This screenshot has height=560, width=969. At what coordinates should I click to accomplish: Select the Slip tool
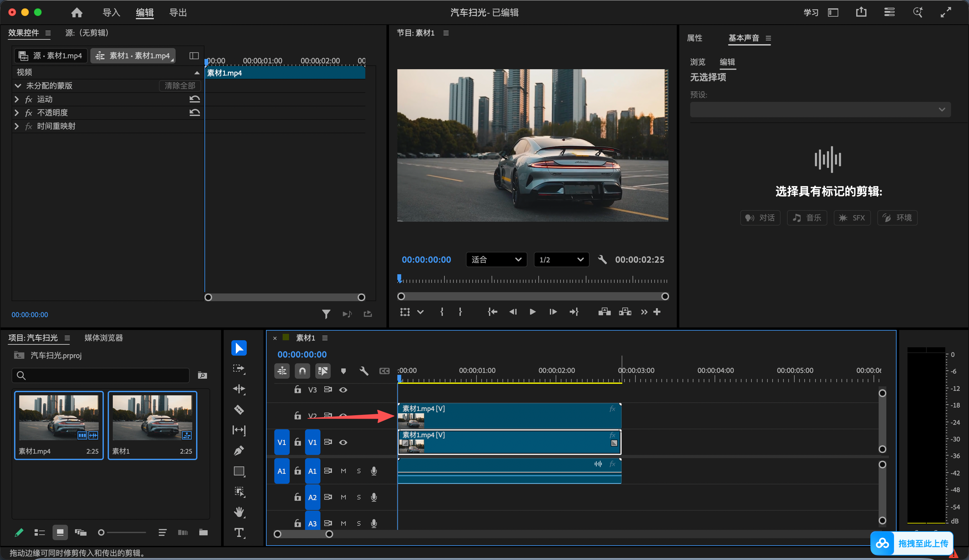click(239, 430)
